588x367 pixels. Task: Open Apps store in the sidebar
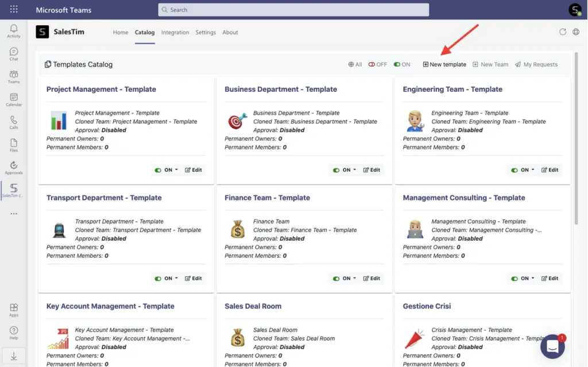tap(14, 310)
